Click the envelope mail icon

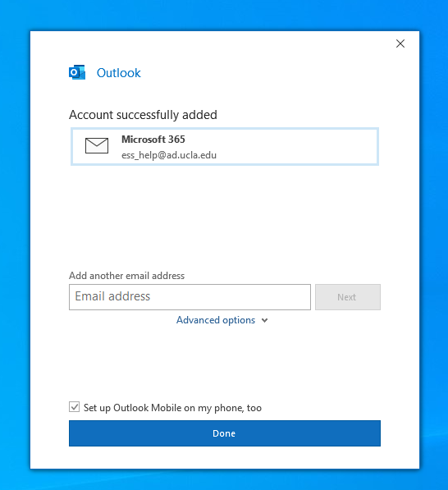coord(97,145)
